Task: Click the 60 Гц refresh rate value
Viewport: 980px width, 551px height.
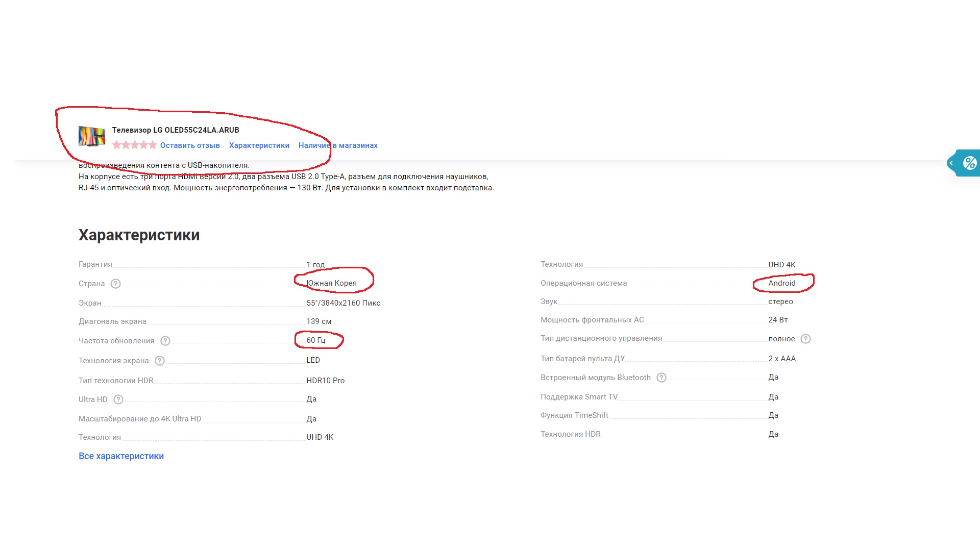Action: coord(315,340)
